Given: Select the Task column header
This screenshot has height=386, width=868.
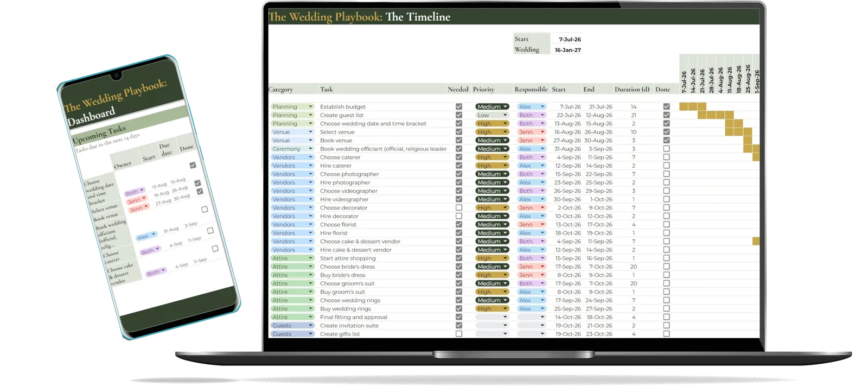Looking at the screenshot, I should click(327, 90).
